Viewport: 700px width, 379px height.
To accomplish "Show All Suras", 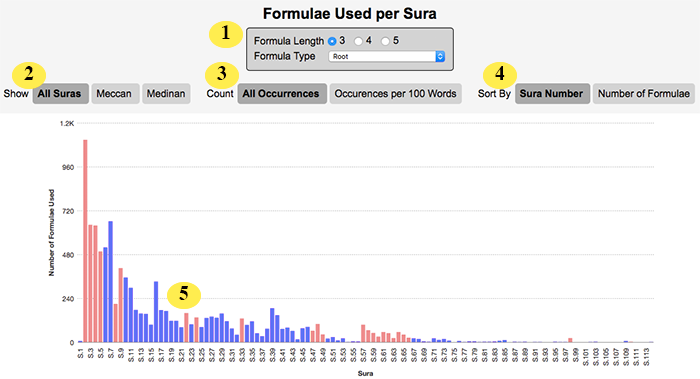I will (60, 94).
